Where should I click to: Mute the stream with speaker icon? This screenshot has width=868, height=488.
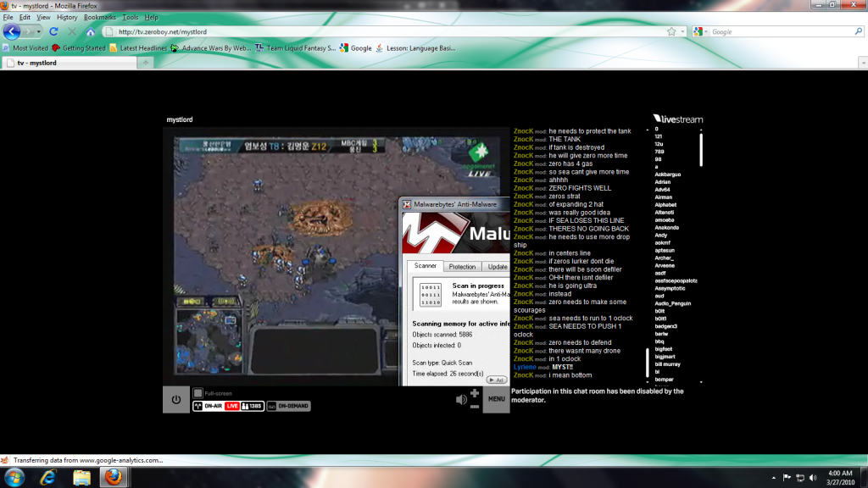461,399
